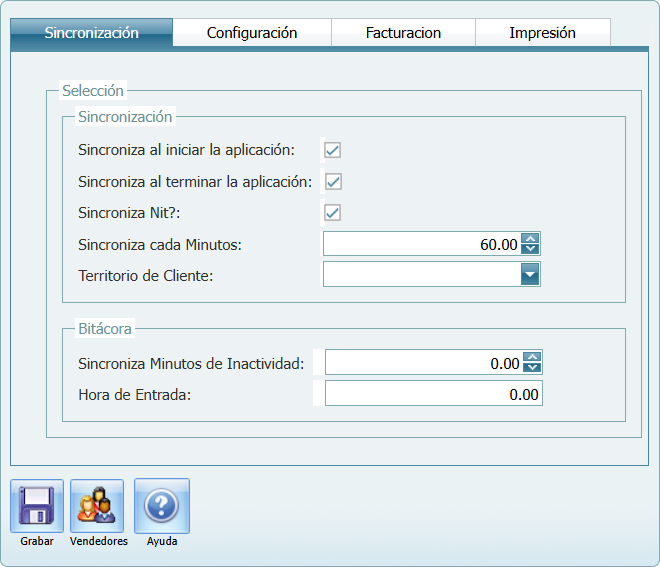Open Vendedores people icon
The height and width of the screenshot is (567, 660).
click(97, 506)
